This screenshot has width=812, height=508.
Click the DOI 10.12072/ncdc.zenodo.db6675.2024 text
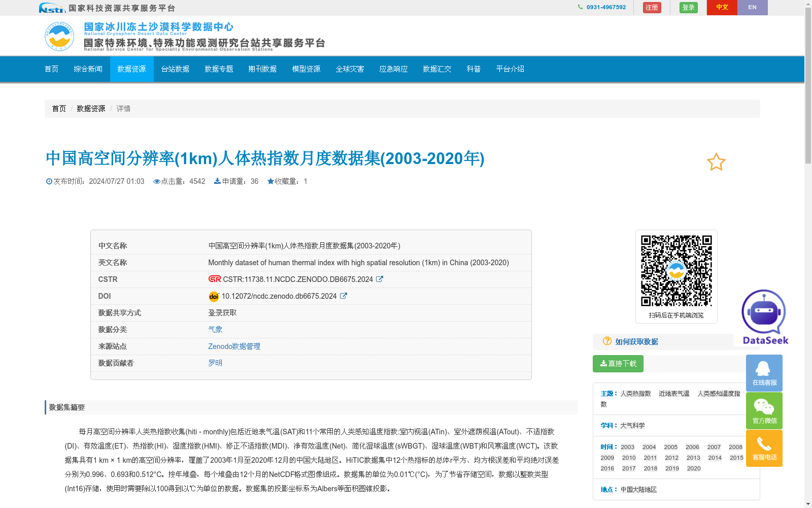pyautogui.click(x=279, y=296)
